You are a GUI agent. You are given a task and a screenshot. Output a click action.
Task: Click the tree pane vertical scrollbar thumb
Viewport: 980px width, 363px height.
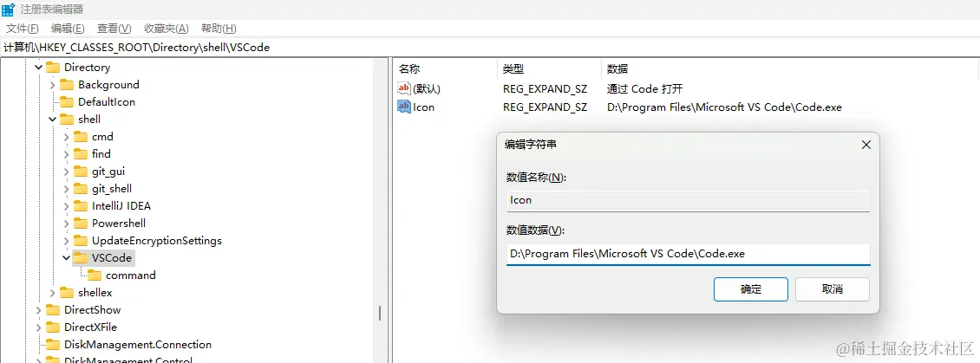tap(380, 313)
